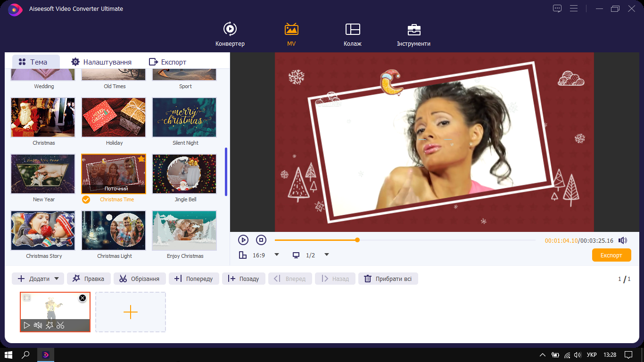Viewport: 644px width, 362px height.
Task: Apply the Silent Night theme
Action: coord(184,117)
